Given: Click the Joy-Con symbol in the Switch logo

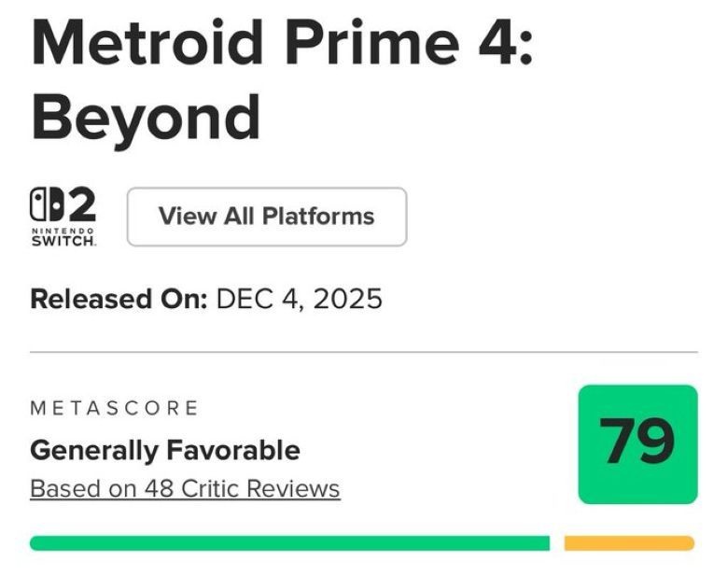Looking at the screenshot, I should 45,204.
